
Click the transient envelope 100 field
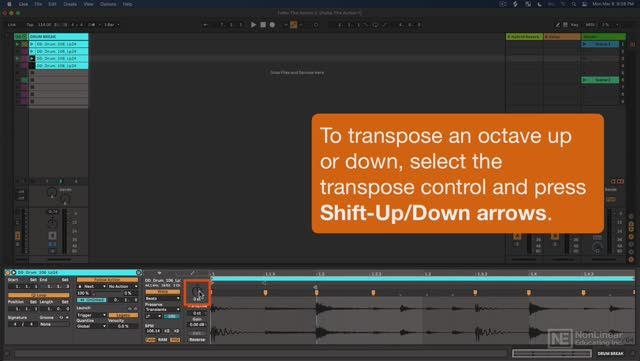(x=172, y=316)
